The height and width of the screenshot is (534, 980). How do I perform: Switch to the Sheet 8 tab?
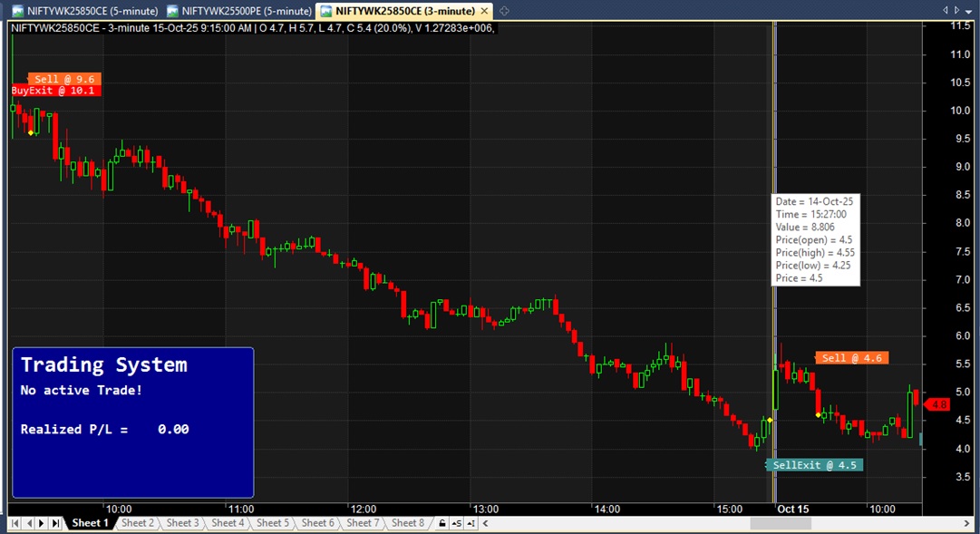coord(407,523)
